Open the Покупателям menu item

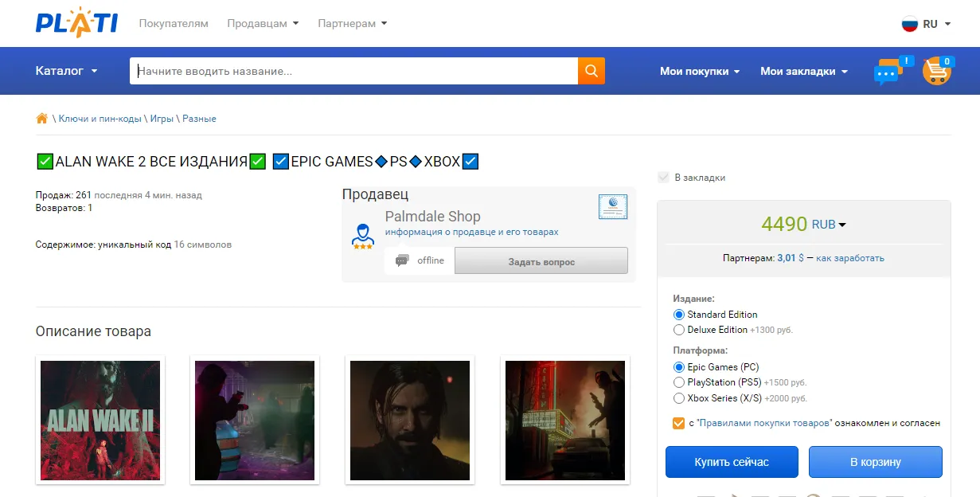[x=174, y=24]
